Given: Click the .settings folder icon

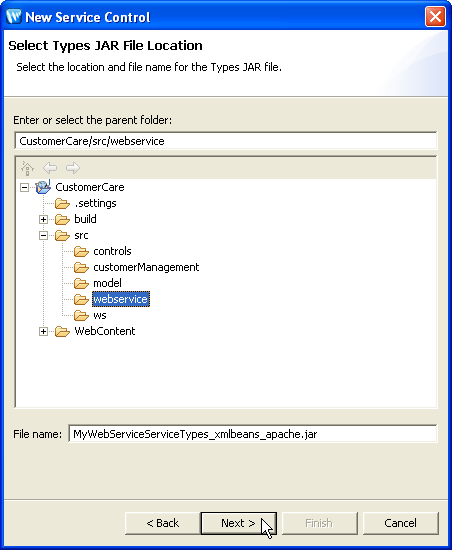Looking at the screenshot, I should (62, 203).
